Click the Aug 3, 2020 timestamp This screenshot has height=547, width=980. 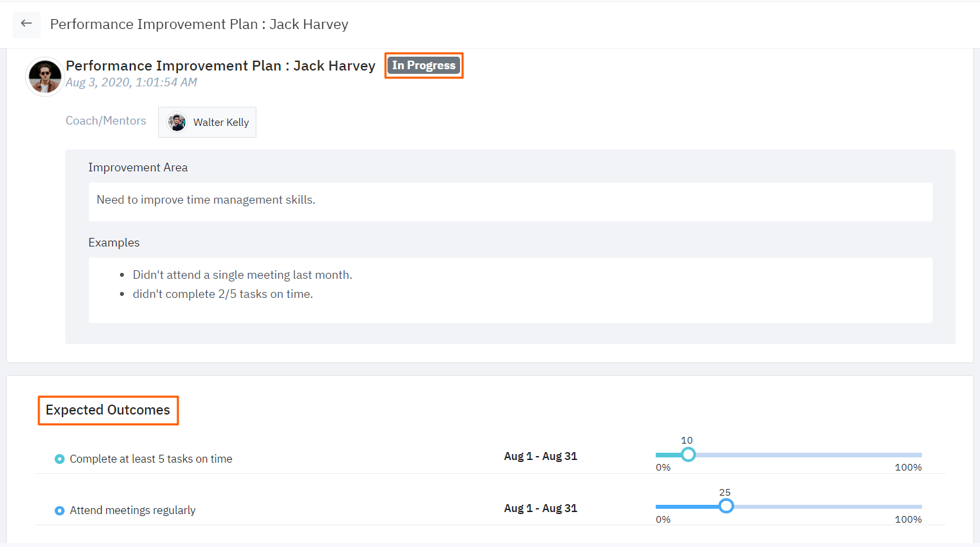pos(131,82)
